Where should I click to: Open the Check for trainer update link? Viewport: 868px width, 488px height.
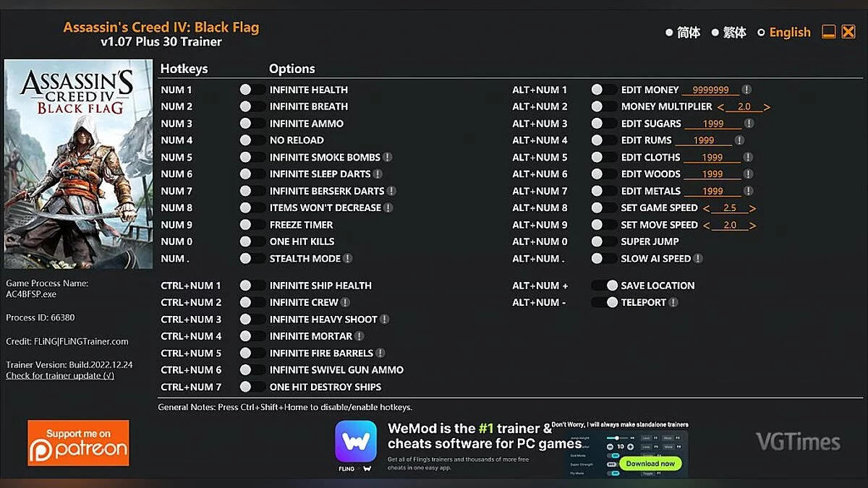[x=60, y=375]
